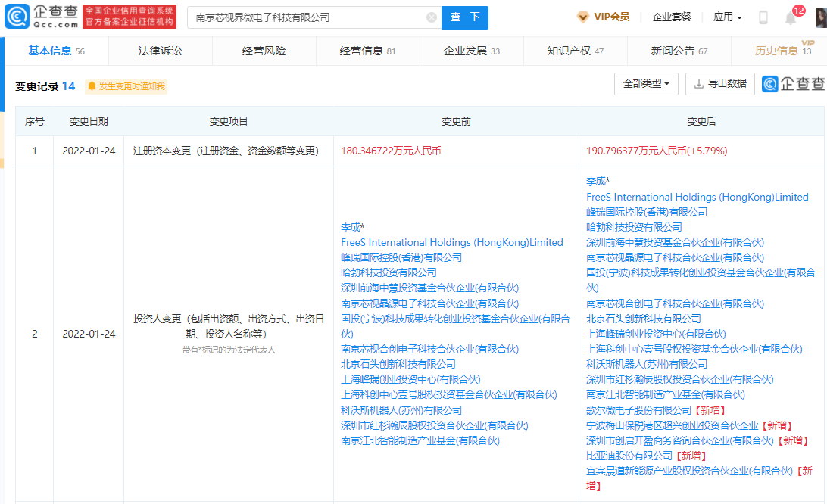Open 南京江北智能制造产业基金 under 变更前

click(x=420, y=440)
